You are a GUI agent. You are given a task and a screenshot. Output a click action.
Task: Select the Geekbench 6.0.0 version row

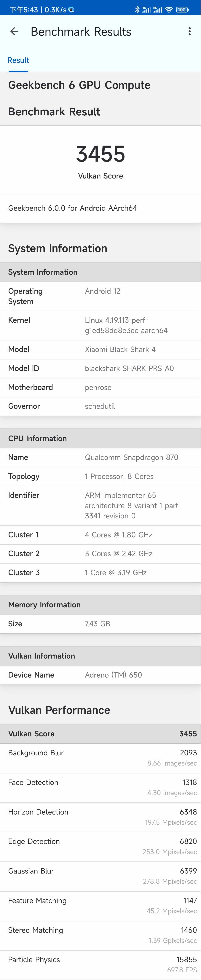click(100, 208)
